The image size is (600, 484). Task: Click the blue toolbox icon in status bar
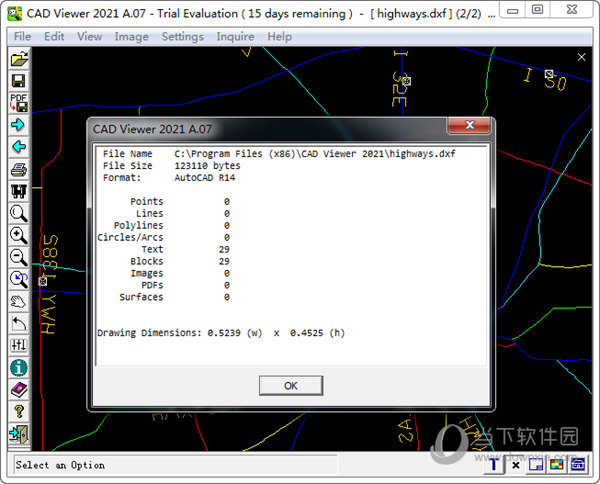pyautogui.click(x=577, y=465)
